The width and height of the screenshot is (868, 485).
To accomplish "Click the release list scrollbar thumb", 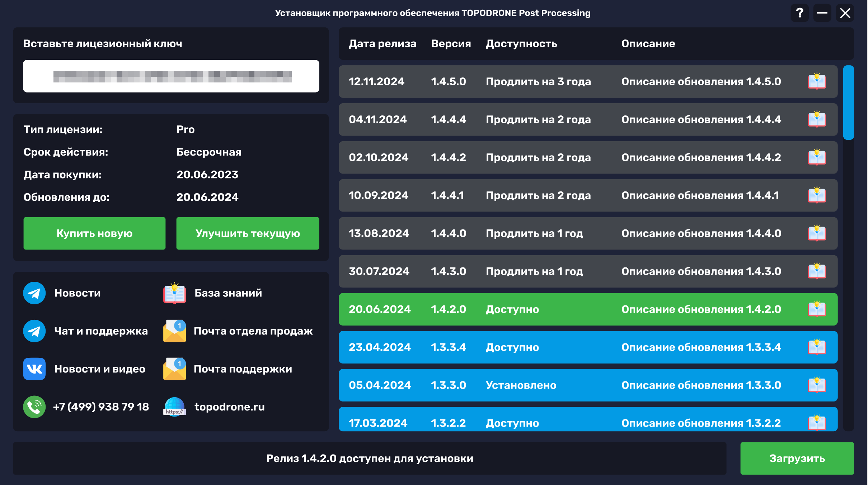I will 848,103.
